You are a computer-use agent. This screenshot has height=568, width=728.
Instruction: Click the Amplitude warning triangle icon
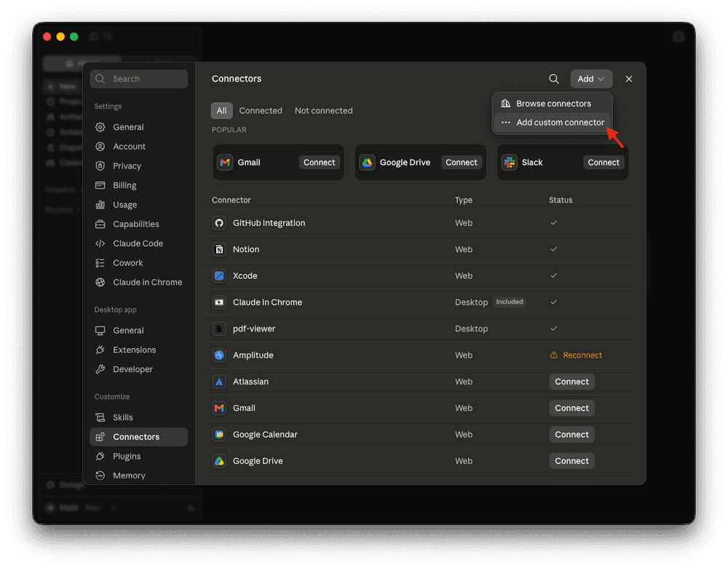pos(553,355)
